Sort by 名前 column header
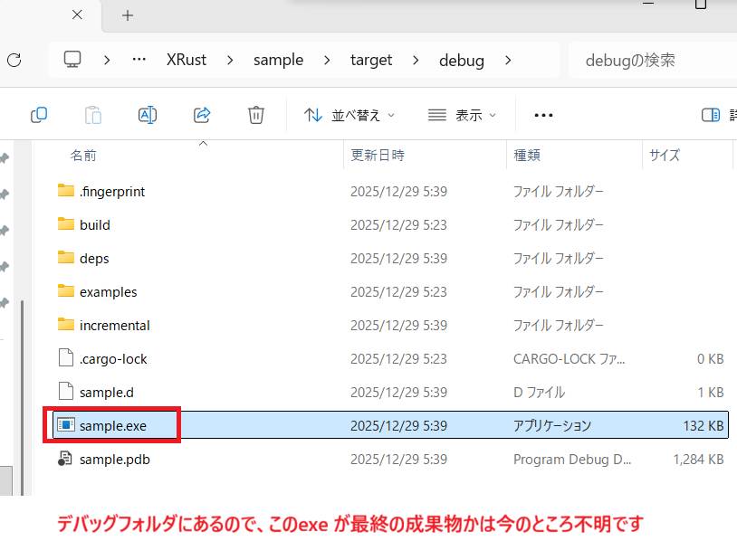This screenshot has width=737, height=560. point(83,156)
